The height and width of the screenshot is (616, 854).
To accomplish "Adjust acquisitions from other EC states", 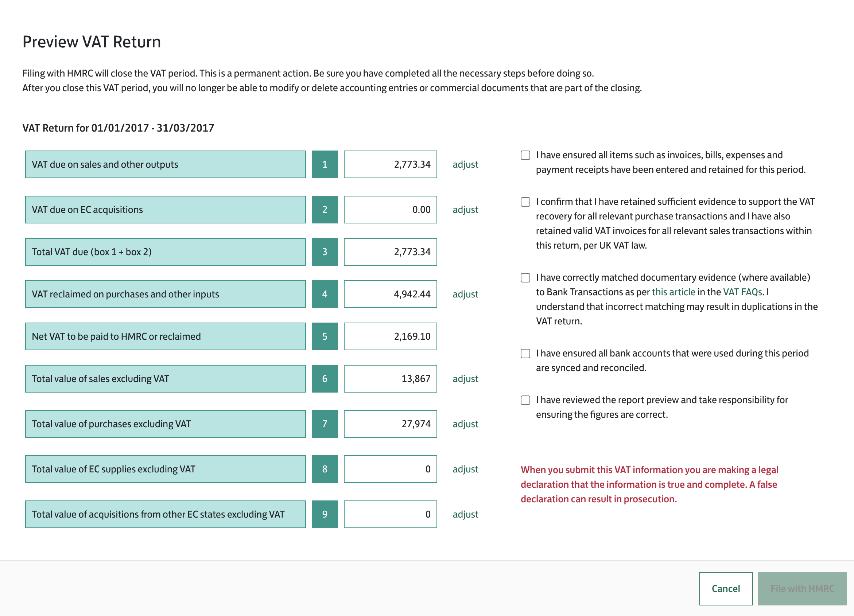I will click(x=465, y=514).
